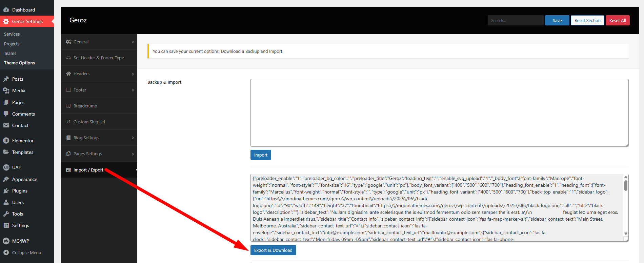Click the Plugins plug icon
The height and width of the screenshot is (263, 644).
point(6,191)
